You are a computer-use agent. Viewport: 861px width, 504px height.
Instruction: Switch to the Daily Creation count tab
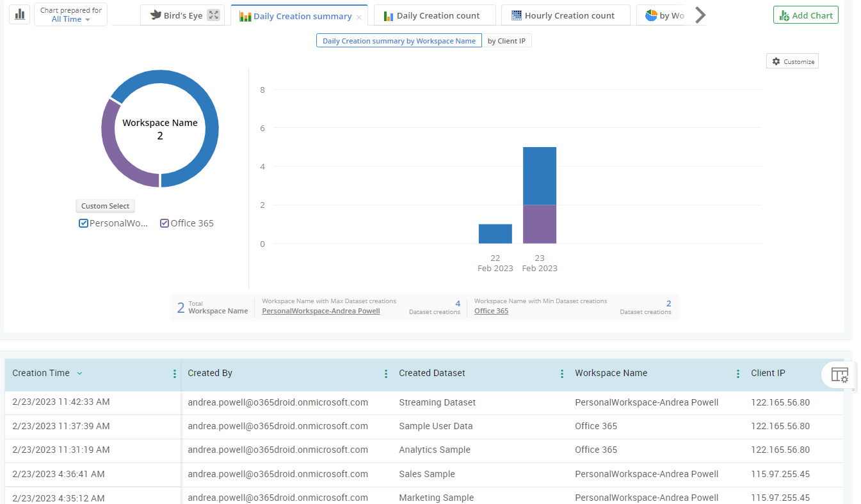(435, 15)
